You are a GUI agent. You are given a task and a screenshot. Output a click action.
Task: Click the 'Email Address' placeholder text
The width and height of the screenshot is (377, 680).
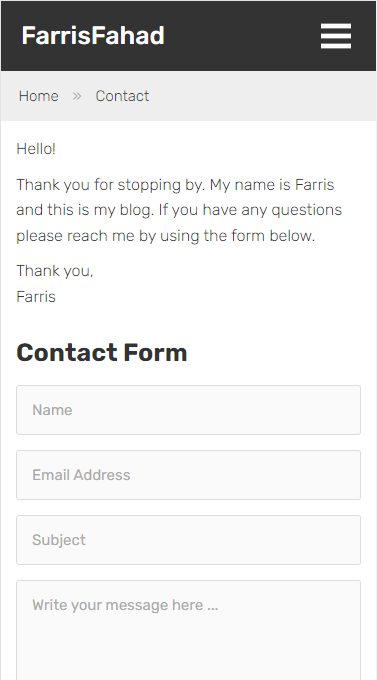point(81,475)
